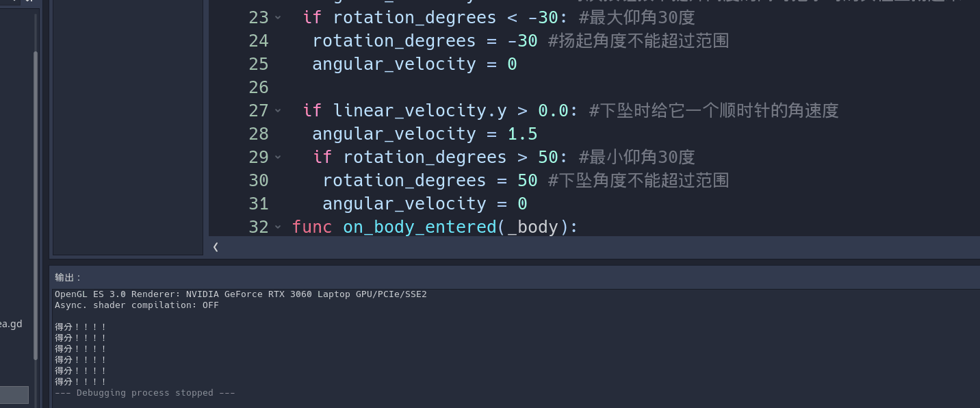Collapse the code fold at line 23
Screen dimensions: 980x408
click(x=278, y=18)
